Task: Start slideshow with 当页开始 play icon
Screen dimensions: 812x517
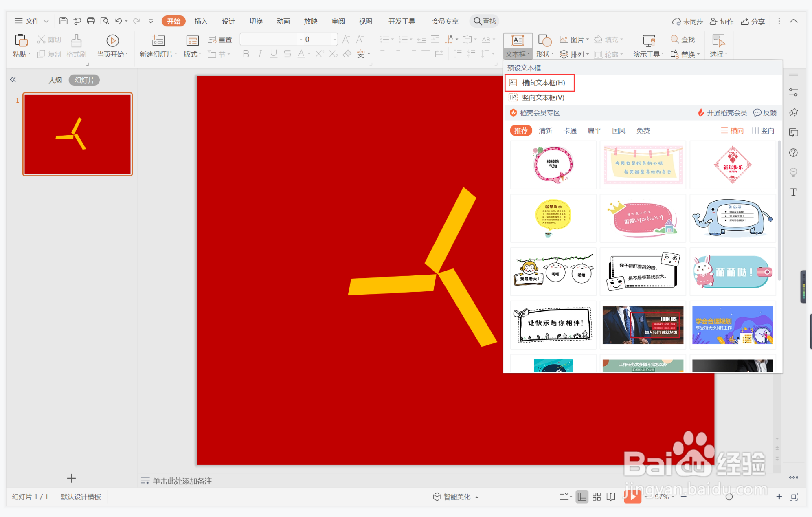Action: pos(112,40)
